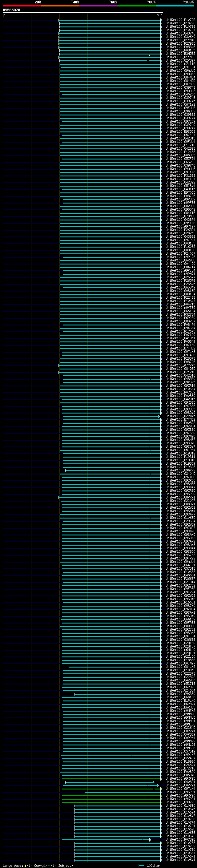Click the cyan ~100% identity legend segment
This screenshot has width=197, height=868.
[175, 6]
